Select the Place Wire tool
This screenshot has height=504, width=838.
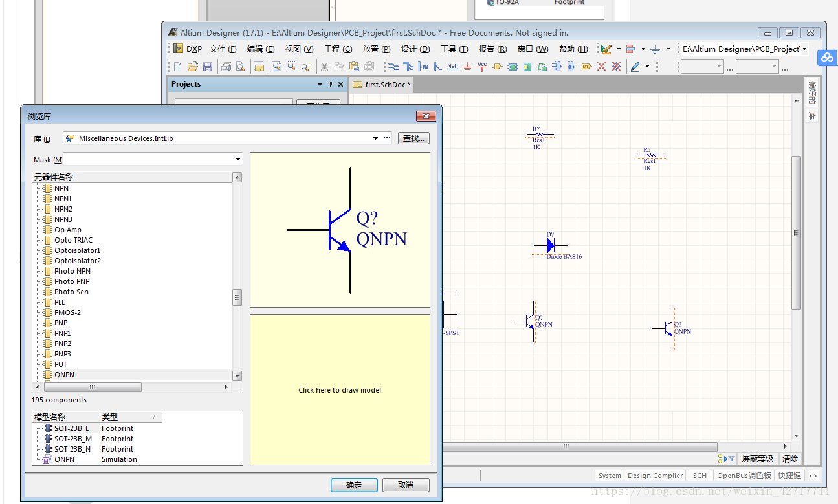click(393, 67)
